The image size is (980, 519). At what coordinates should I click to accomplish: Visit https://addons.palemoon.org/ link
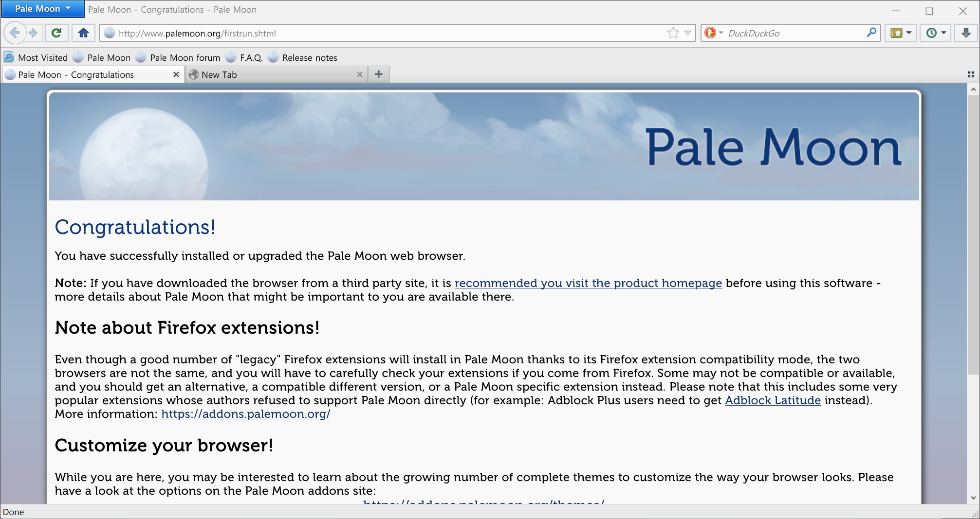246,414
